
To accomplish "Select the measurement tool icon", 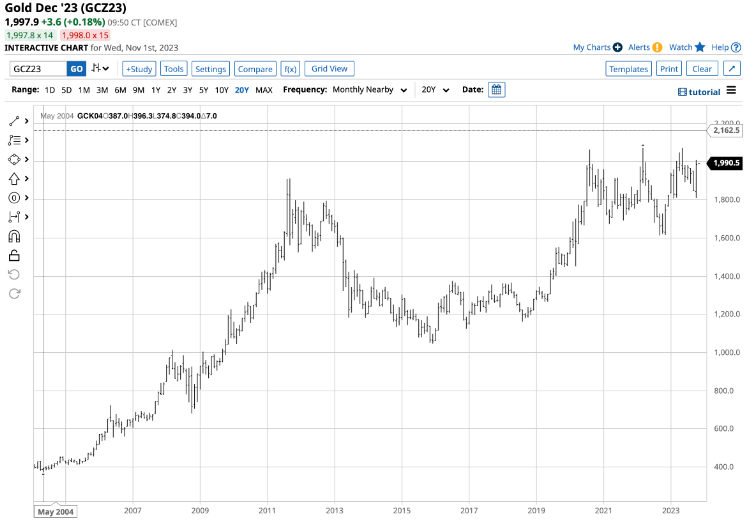I will pos(14,217).
